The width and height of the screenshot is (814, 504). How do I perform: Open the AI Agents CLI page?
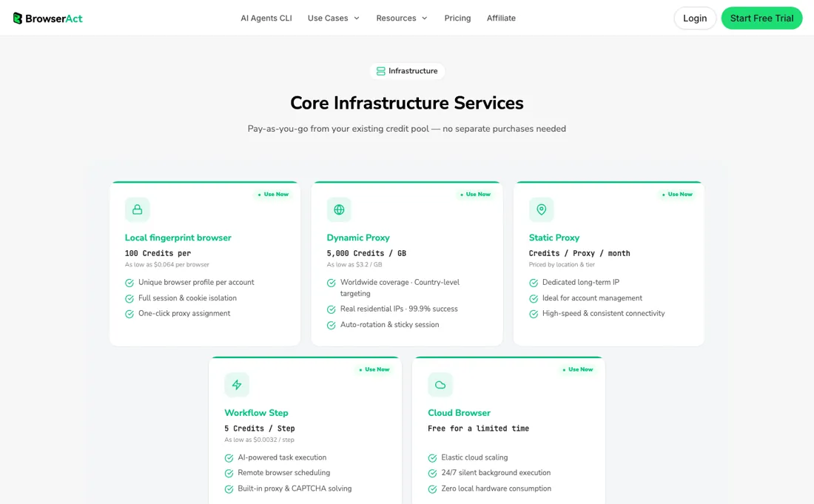coord(266,19)
